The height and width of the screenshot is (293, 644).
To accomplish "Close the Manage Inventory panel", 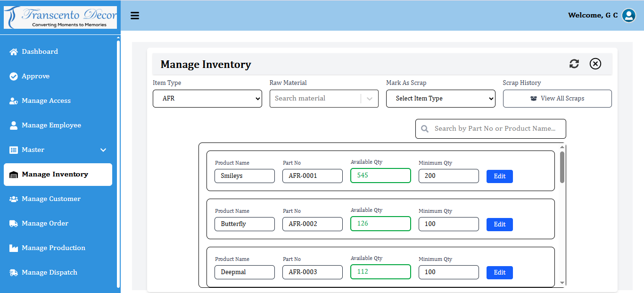I will tap(595, 64).
